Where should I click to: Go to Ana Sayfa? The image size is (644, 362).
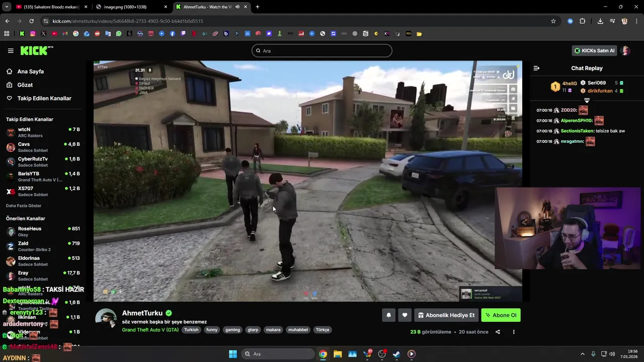[x=25, y=71]
